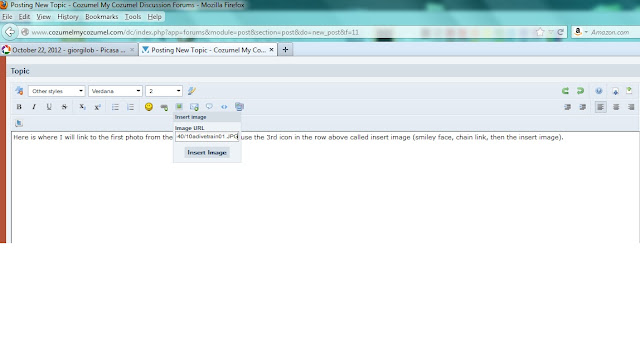Click the last icon after code icon
The height and width of the screenshot is (362, 640).
pos(239,107)
